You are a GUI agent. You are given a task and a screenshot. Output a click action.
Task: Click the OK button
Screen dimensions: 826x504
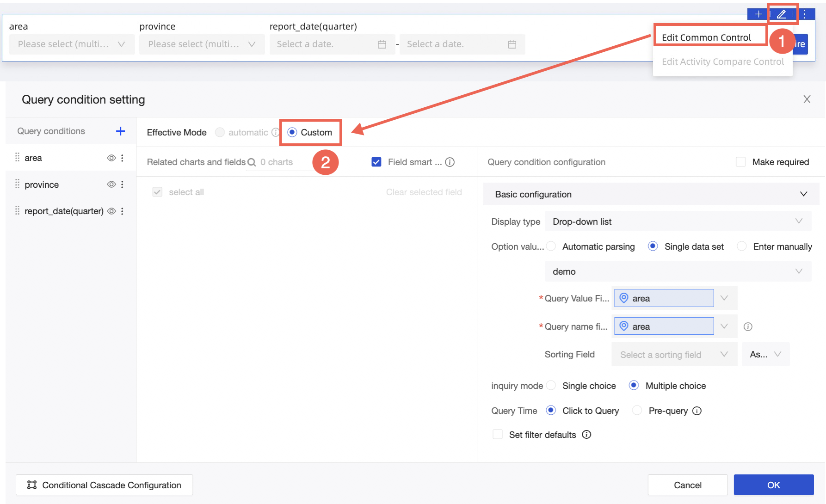point(773,485)
